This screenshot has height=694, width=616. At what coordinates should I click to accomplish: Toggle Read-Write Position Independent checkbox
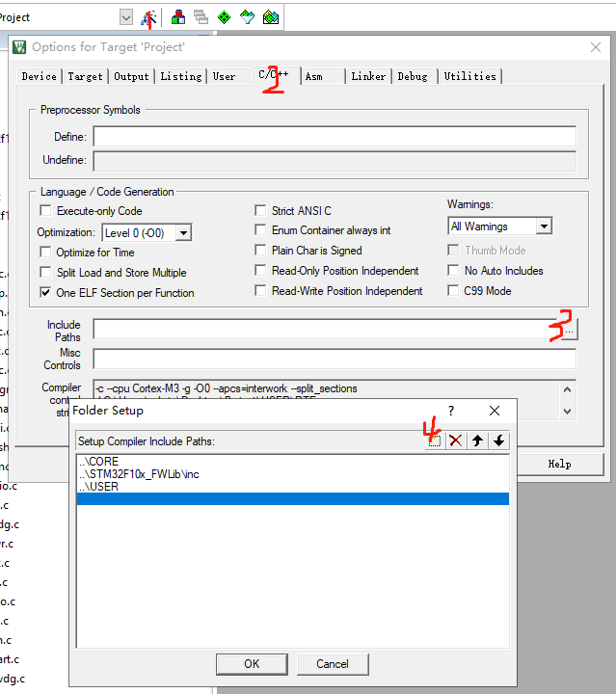(x=260, y=290)
